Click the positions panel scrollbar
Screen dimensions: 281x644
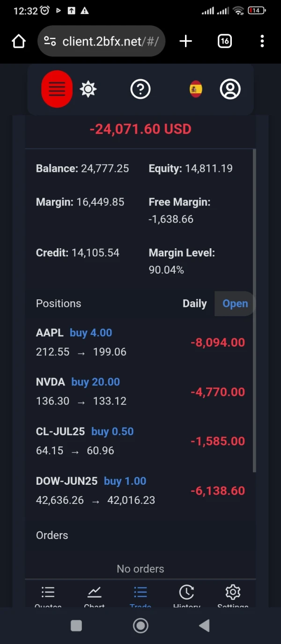tap(254, 309)
